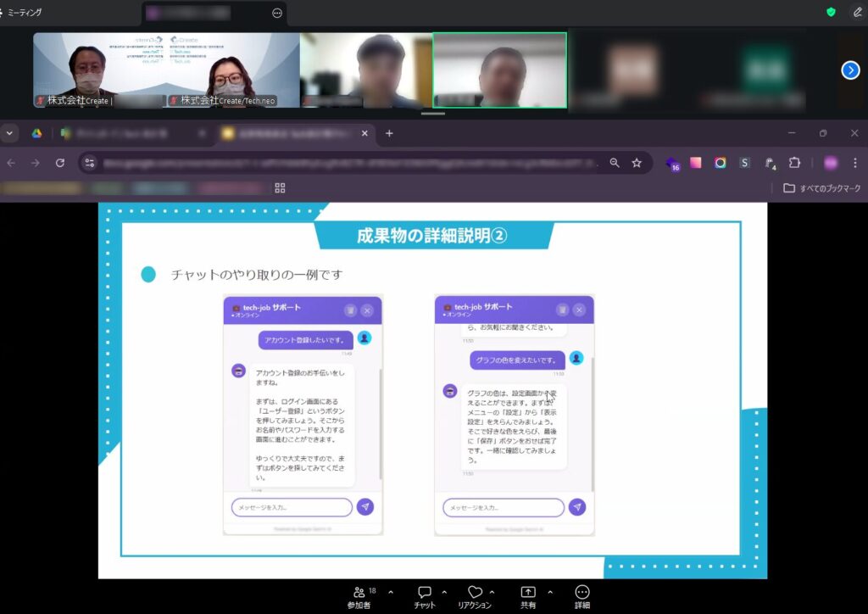Viewport: 868px width, 614px height.
Task: Open the すべてのブックマーク folder
Action: tap(821, 187)
